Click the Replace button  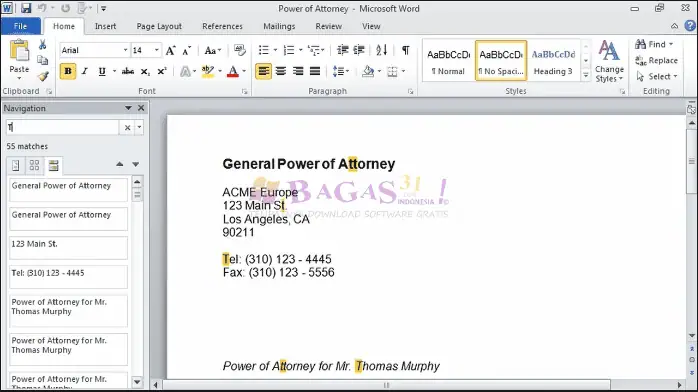click(x=657, y=61)
